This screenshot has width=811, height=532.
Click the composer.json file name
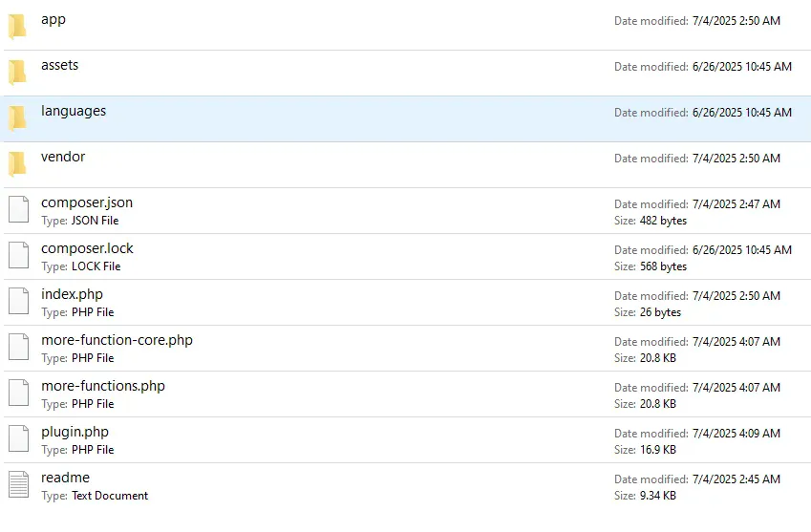tap(87, 202)
